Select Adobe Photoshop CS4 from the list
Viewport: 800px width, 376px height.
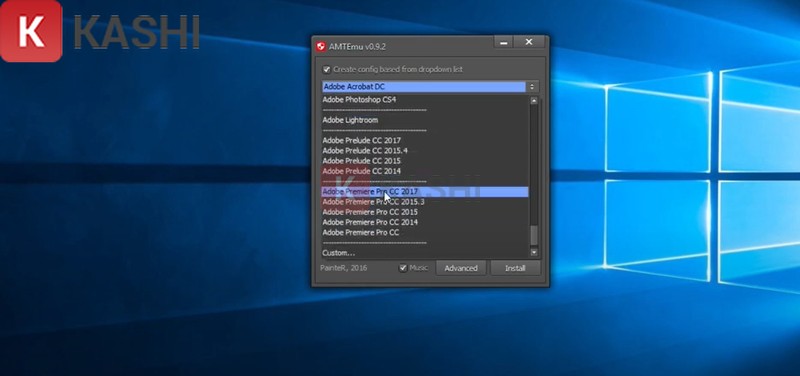pos(426,99)
